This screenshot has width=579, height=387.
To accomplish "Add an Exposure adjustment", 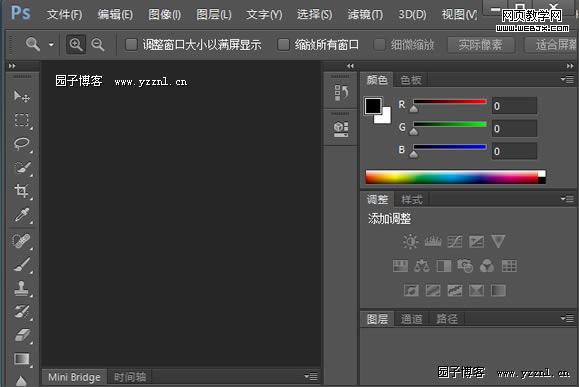I will [476, 242].
